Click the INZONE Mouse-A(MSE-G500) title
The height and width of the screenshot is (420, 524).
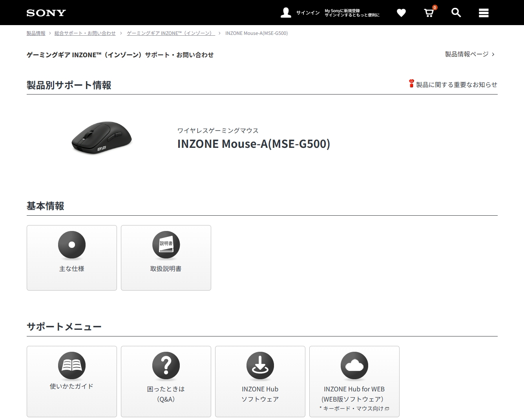[254, 144]
